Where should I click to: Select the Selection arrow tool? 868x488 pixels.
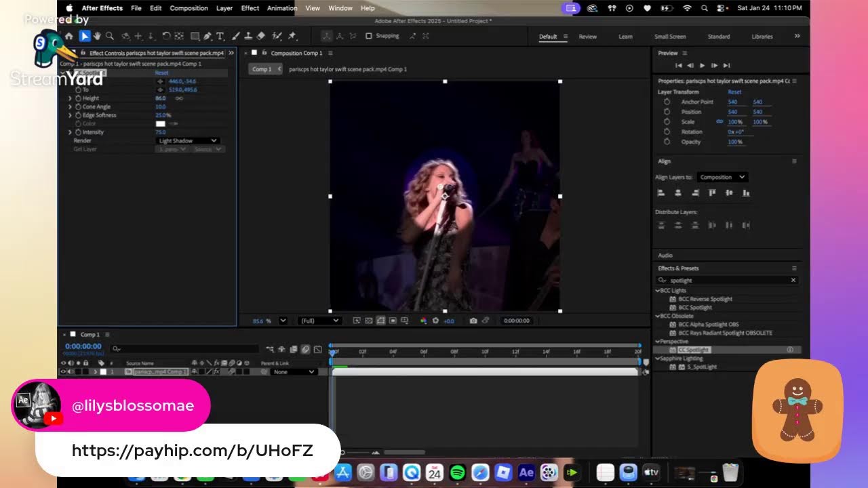pyautogui.click(x=85, y=36)
